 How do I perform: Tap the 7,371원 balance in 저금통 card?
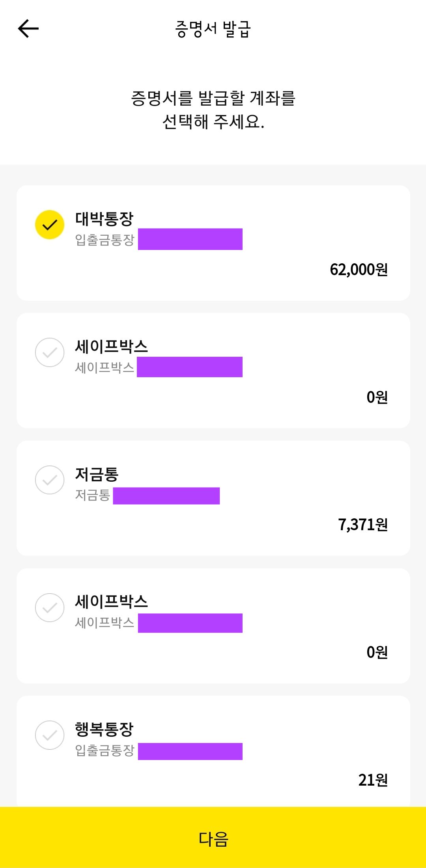pyautogui.click(x=363, y=525)
